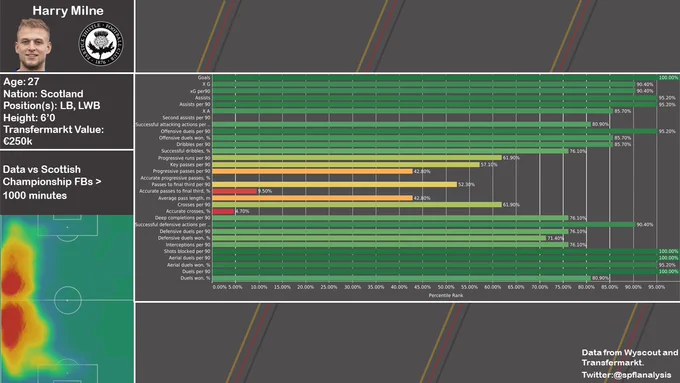Select the 'Defensive duels per 90' label

tap(185, 231)
